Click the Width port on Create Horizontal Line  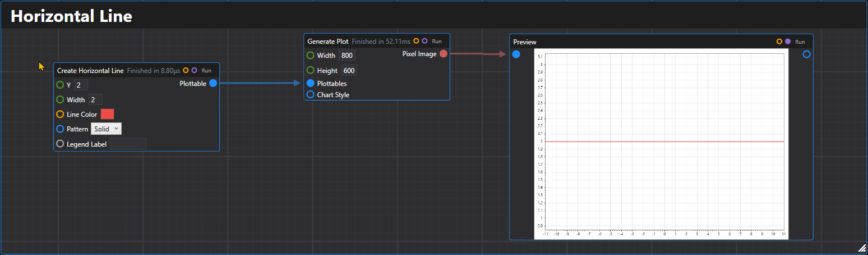click(x=60, y=100)
